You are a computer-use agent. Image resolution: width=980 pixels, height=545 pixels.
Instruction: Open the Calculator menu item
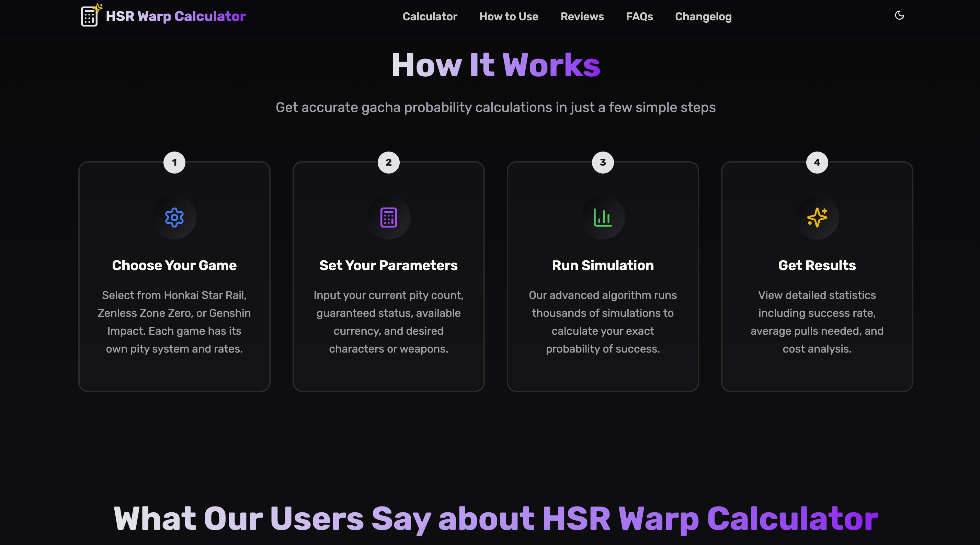click(430, 16)
